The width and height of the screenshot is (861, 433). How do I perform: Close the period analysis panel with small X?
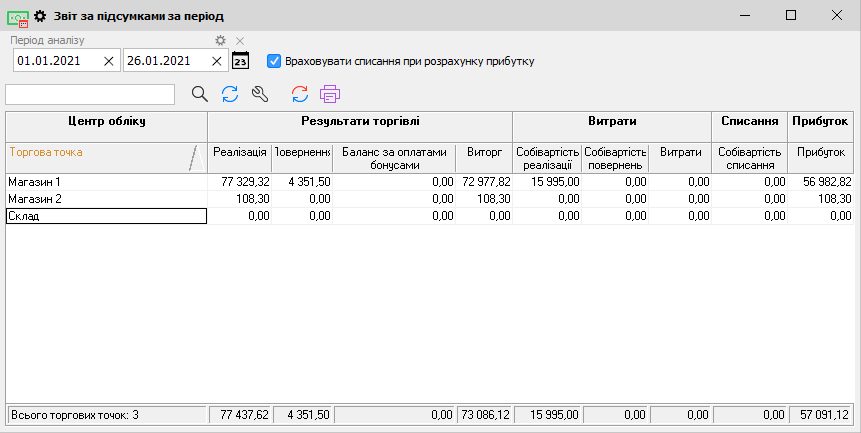240,41
